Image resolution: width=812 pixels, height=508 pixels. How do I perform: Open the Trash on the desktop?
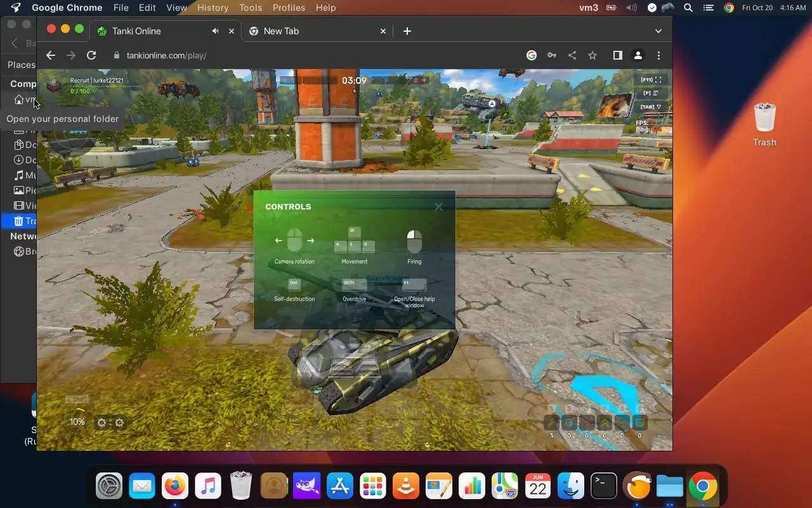pos(764,124)
